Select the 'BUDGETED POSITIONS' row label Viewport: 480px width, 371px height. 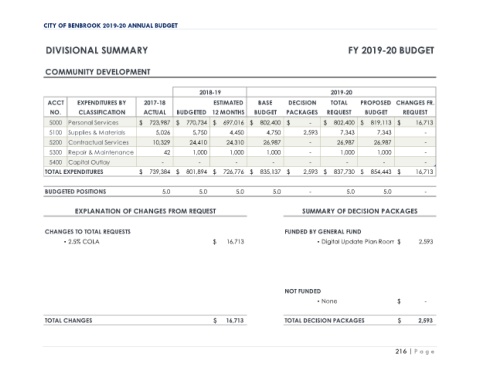coord(75,192)
